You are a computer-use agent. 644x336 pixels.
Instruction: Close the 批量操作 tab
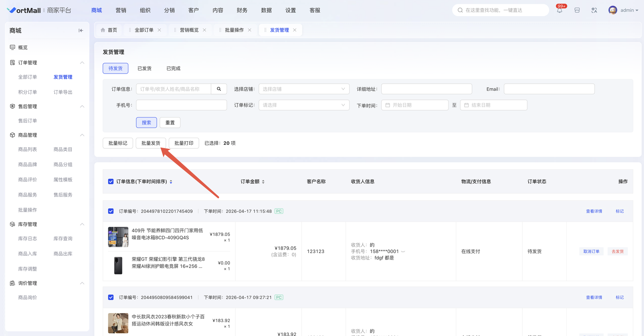(250, 30)
